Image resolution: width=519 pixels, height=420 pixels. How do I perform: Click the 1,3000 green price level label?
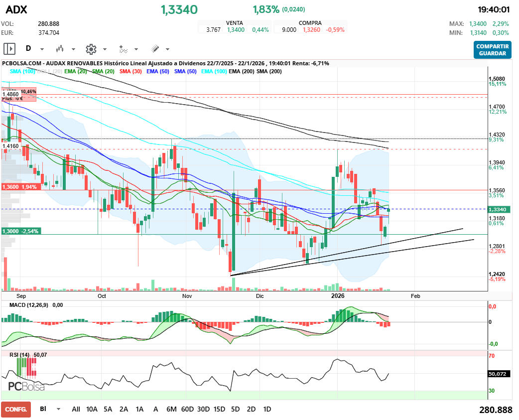pyautogui.click(x=20, y=231)
